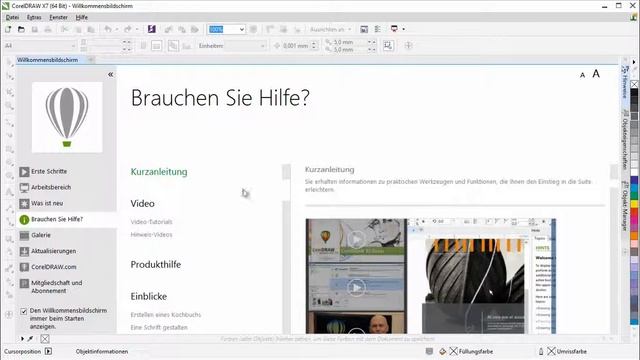Click the Print icon
The image size is (640, 360).
point(48,29)
